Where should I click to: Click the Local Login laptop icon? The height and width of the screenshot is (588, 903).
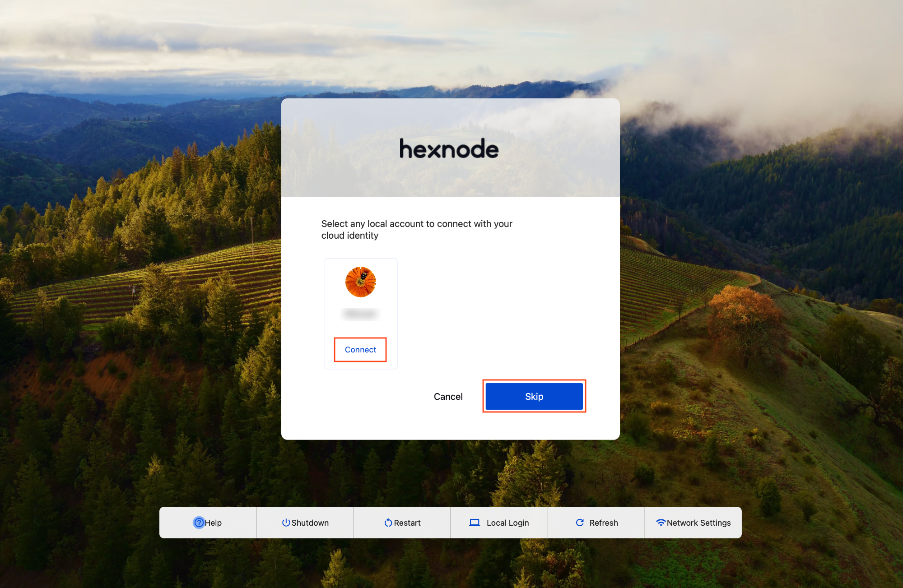(x=475, y=523)
